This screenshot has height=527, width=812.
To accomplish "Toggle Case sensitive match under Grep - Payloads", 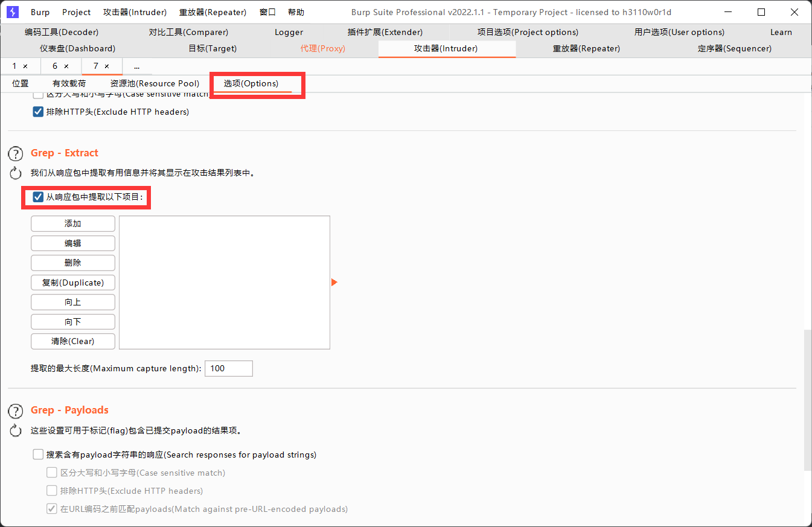I will (x=52, y=473).
